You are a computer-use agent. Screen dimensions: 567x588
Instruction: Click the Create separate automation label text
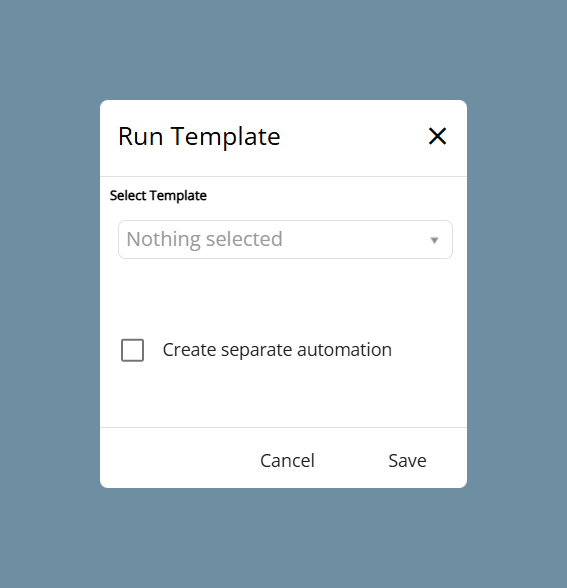coord(277,350)
